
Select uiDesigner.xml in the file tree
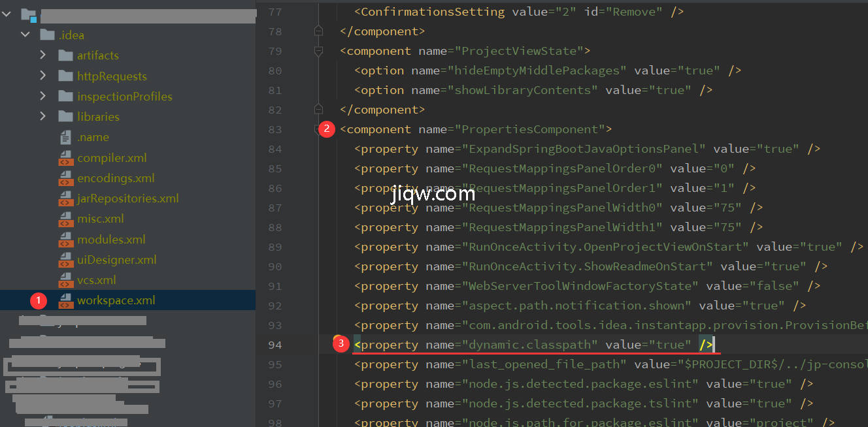point(116,260)
